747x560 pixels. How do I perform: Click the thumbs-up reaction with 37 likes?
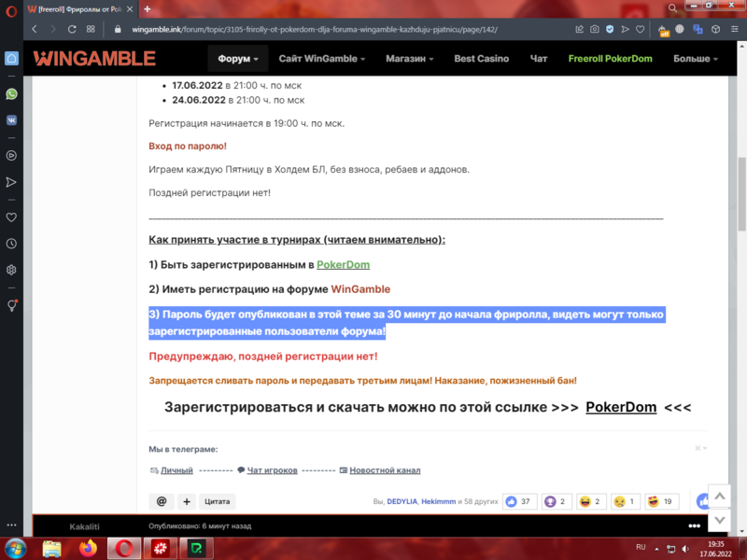pyautogui.click(x=517, y=501)
